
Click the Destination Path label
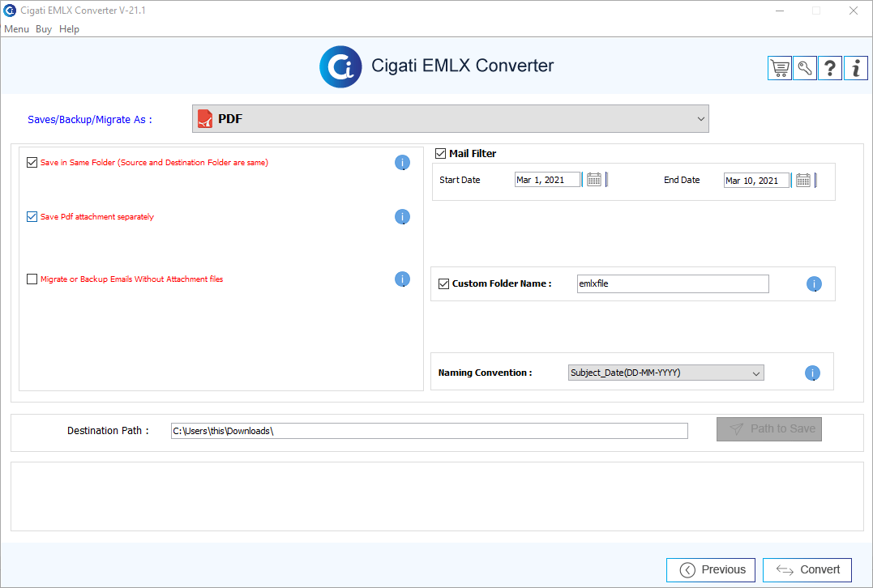pyautogui.click(x=108, y=431)
